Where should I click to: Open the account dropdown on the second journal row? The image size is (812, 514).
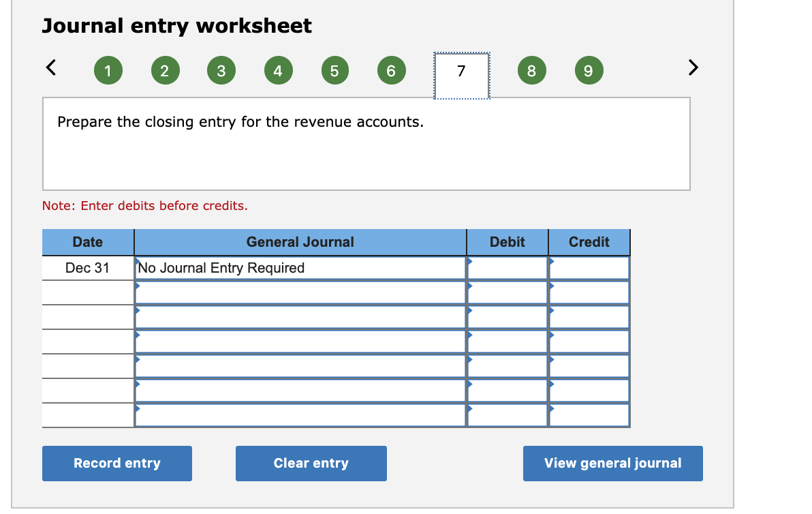click(x=300, y=292)
